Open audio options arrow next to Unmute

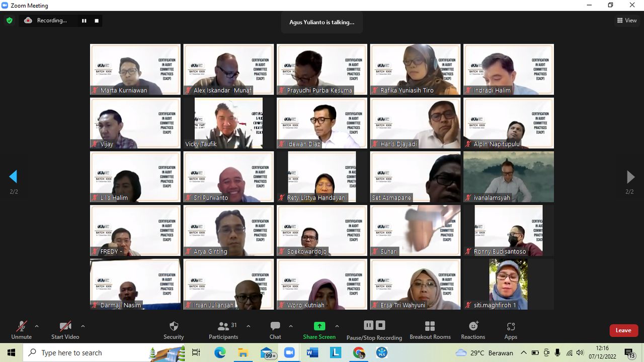[x=36, y=326]
